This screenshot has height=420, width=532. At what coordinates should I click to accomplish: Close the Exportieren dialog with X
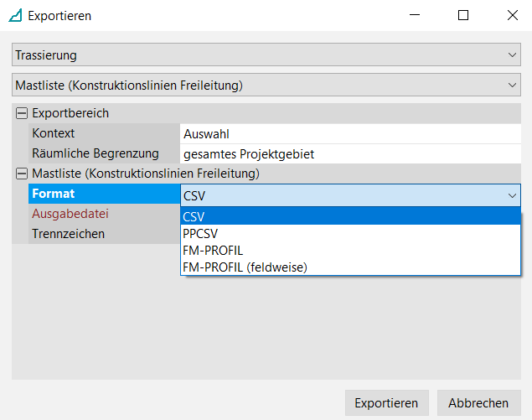(x=512, y=15)
